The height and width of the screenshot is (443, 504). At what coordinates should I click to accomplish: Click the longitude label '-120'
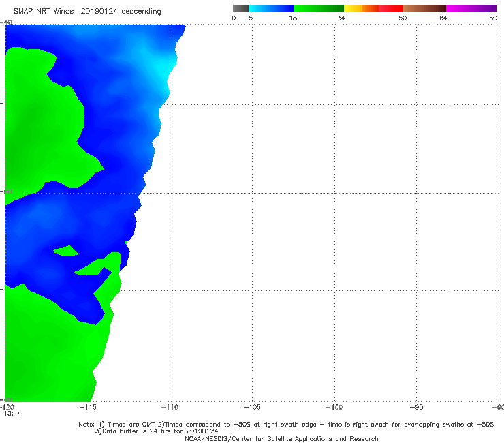(x=7, y=407)
